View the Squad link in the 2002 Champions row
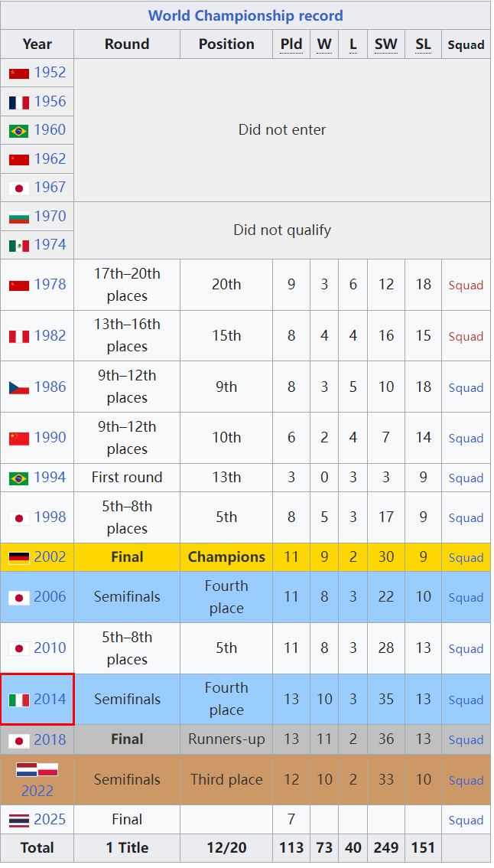 tap(466, 557)
